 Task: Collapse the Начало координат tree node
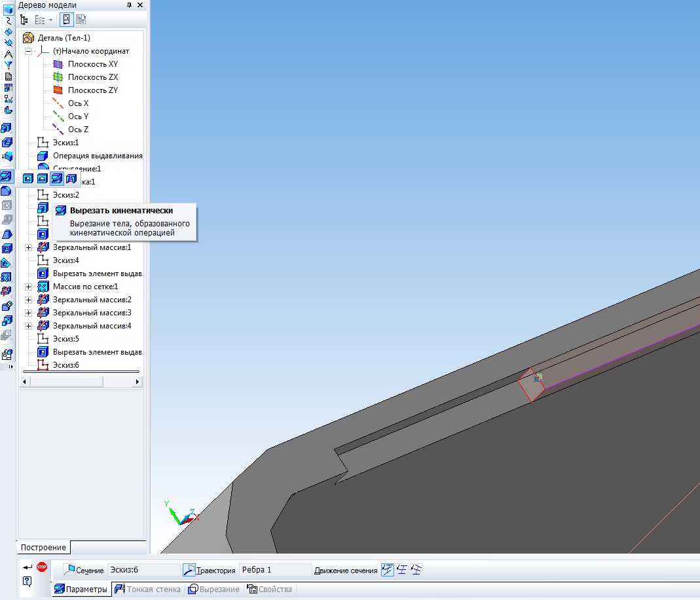tap(29, 51)
